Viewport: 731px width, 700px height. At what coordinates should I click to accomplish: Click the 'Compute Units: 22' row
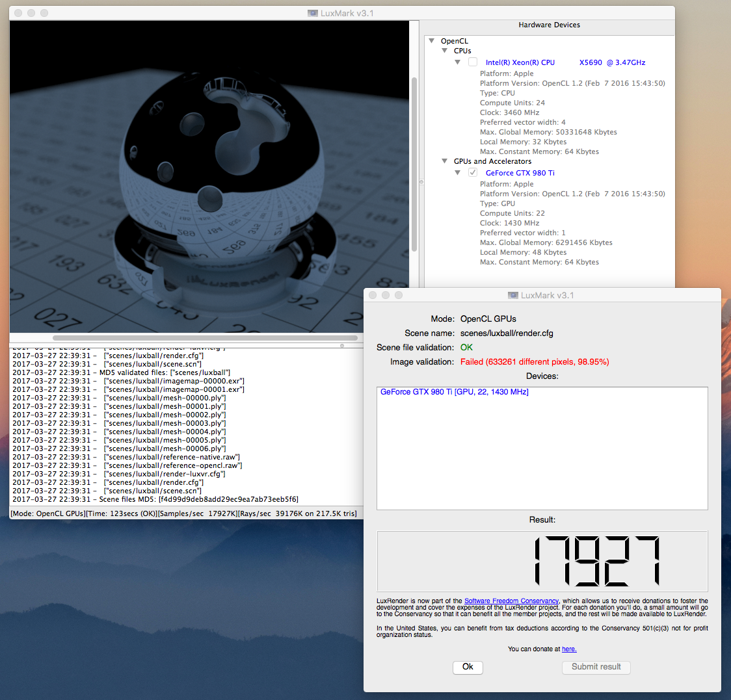512,213
